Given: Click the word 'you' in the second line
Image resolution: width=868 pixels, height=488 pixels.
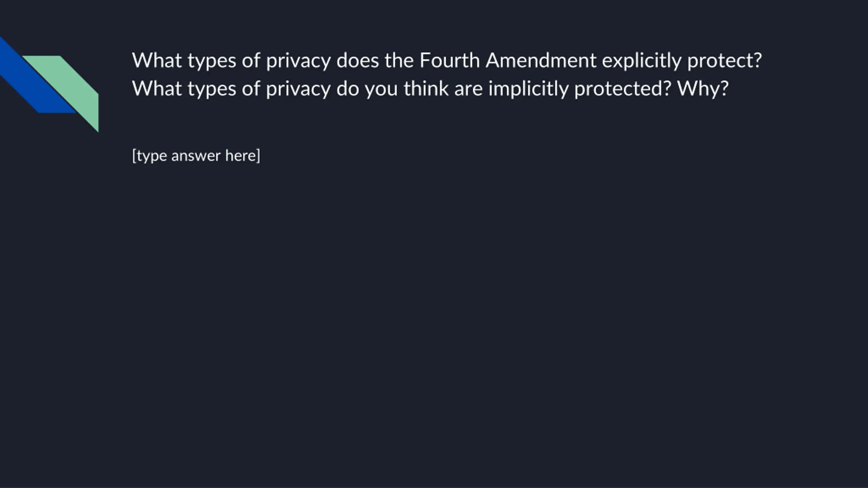Looking at the screenshot, I should pos(381,89).
